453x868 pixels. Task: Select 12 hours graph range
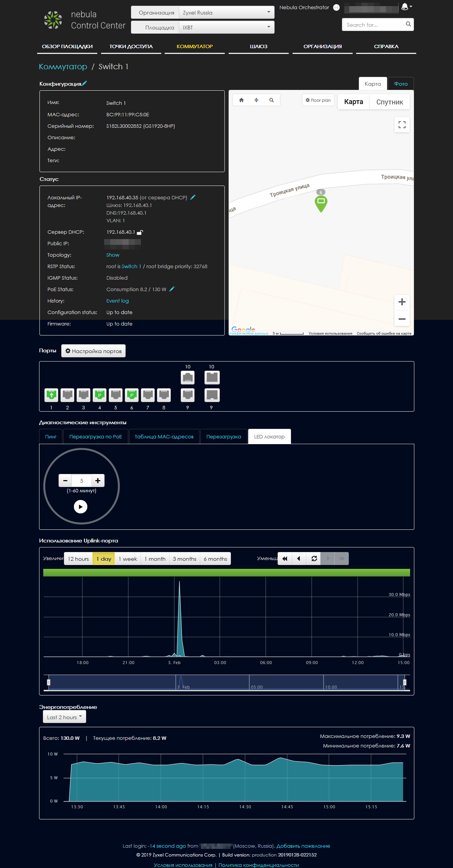coord(78,559)
